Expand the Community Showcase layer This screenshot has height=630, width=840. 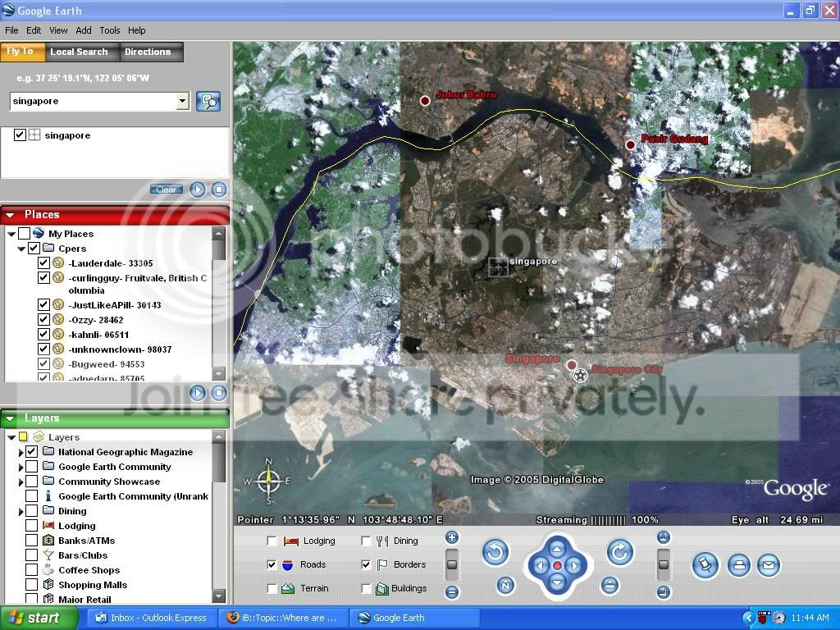(21, 482)
